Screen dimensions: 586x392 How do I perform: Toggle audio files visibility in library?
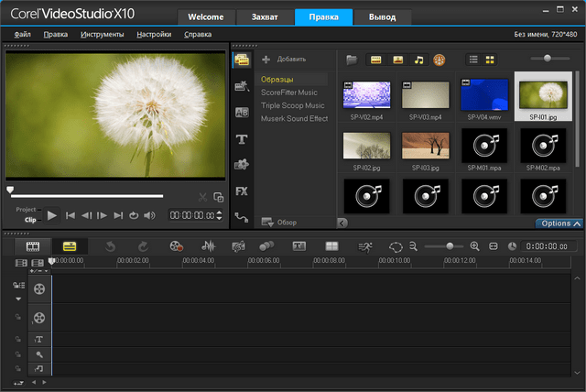[x=418, y=60]
